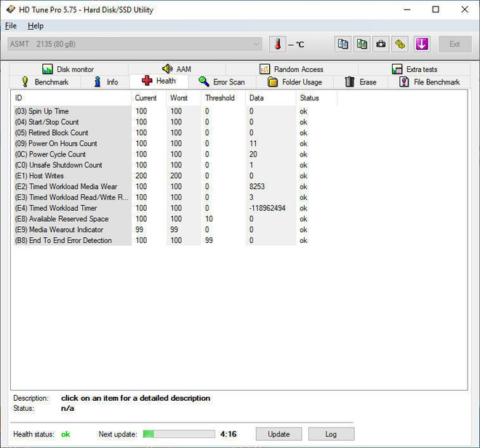Open the File menu
This screenshot has height=448, width=480.
tap(11, 26)
